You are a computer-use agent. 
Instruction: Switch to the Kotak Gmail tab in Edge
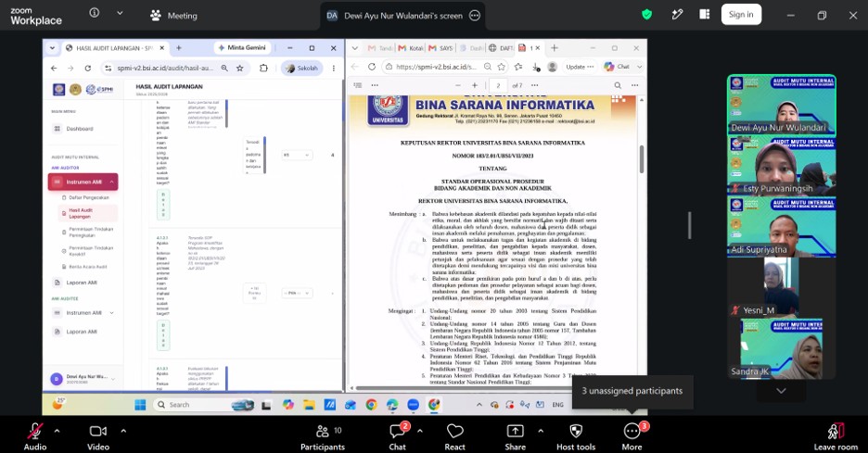(411, 48)
